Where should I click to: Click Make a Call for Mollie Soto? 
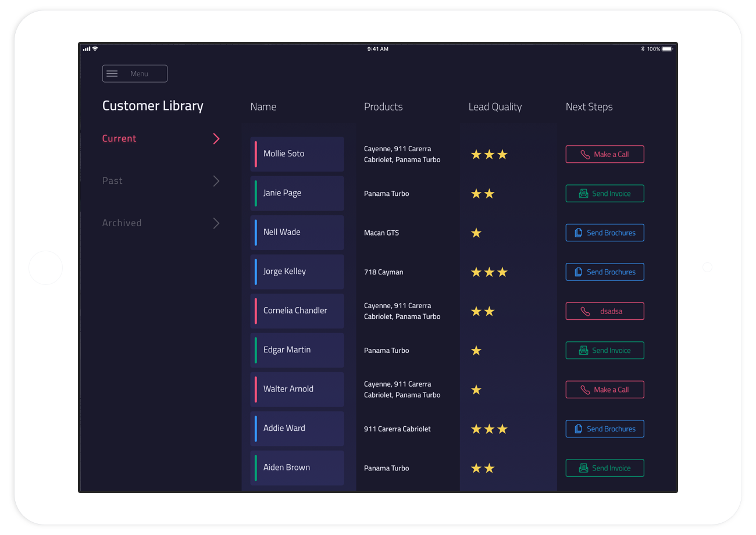605,154
